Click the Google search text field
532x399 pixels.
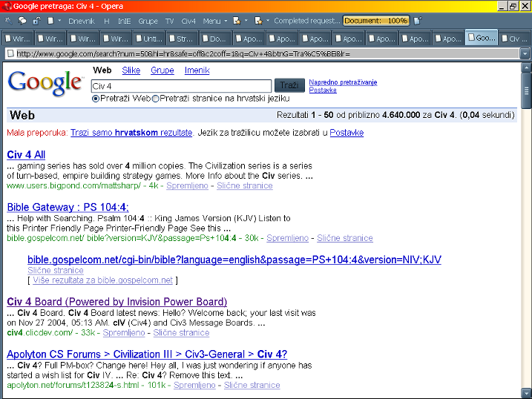point(181,86)
